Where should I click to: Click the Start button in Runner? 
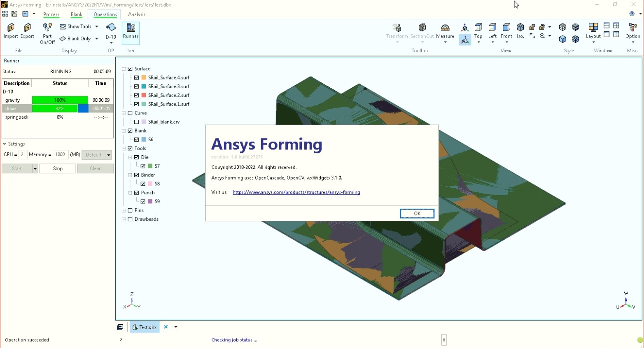point(17,168)
